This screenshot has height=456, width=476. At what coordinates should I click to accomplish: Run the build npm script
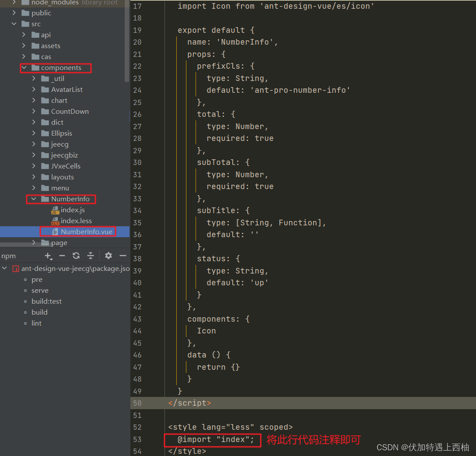pos(39,312)
